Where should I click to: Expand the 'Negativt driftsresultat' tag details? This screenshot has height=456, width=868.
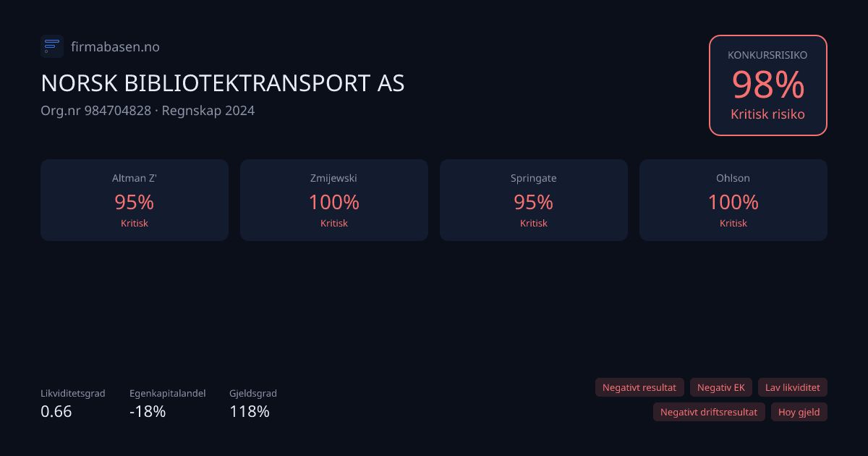[709, 412]
